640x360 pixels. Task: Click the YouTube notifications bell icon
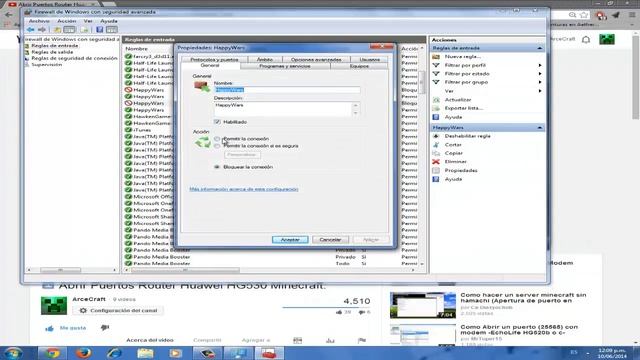(586, 40)
